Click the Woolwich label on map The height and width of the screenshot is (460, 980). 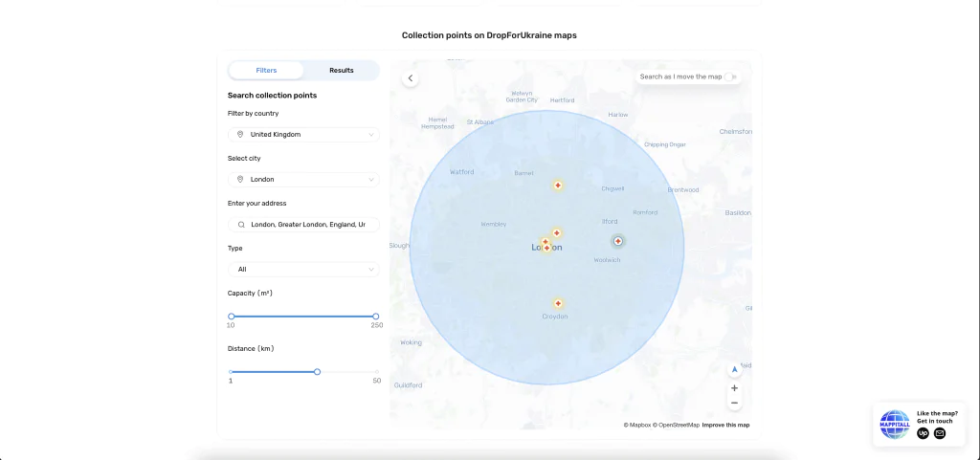[x=607, y=260]
